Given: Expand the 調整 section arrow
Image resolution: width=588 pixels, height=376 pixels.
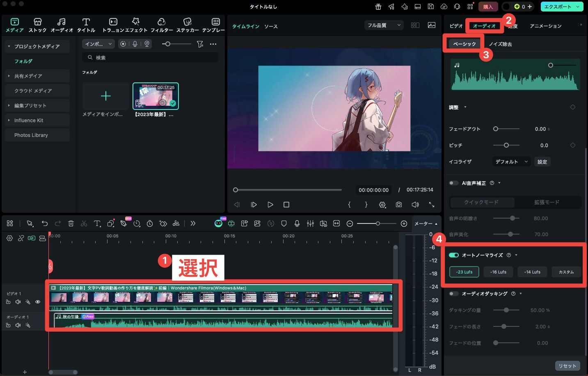Looking at the screenshot, I should coord(465,107).
